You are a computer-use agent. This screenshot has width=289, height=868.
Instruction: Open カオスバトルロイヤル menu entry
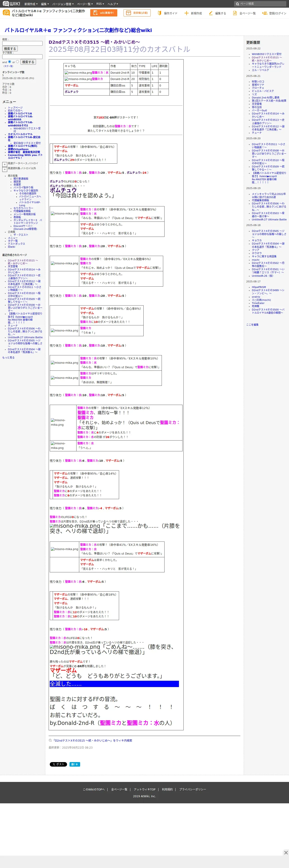20,134
